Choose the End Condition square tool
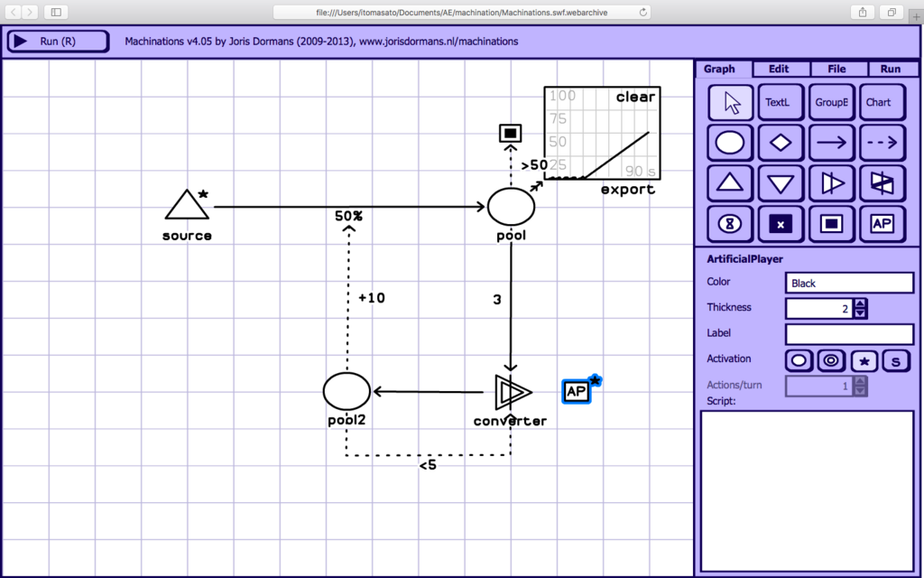The width and height of the screenshot is (924, 578). 831,224
